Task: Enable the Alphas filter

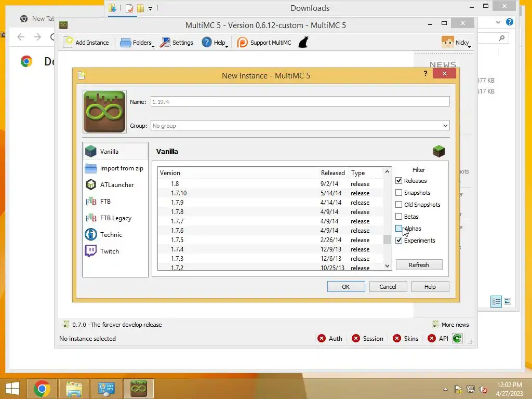Action: click(398, 229)
